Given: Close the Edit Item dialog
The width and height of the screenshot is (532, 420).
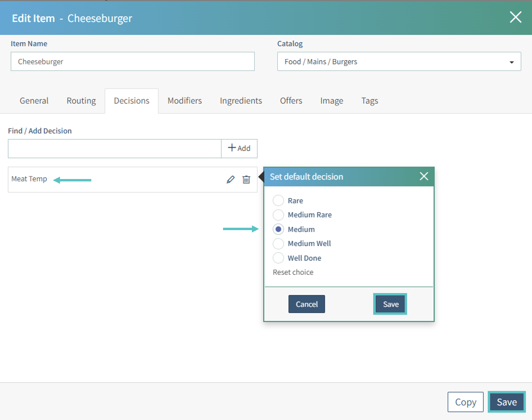Looking at the screenshot, I should coord(515,17).
